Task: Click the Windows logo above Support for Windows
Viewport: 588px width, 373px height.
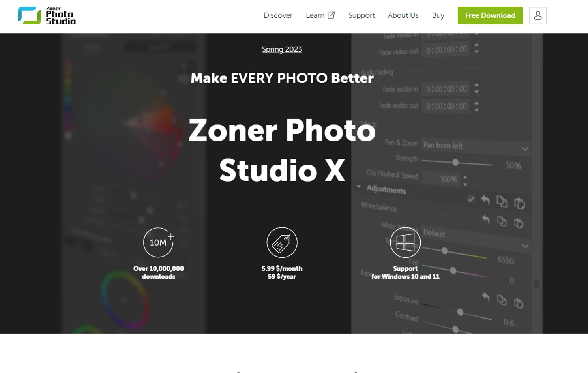Action: (405, 242)
